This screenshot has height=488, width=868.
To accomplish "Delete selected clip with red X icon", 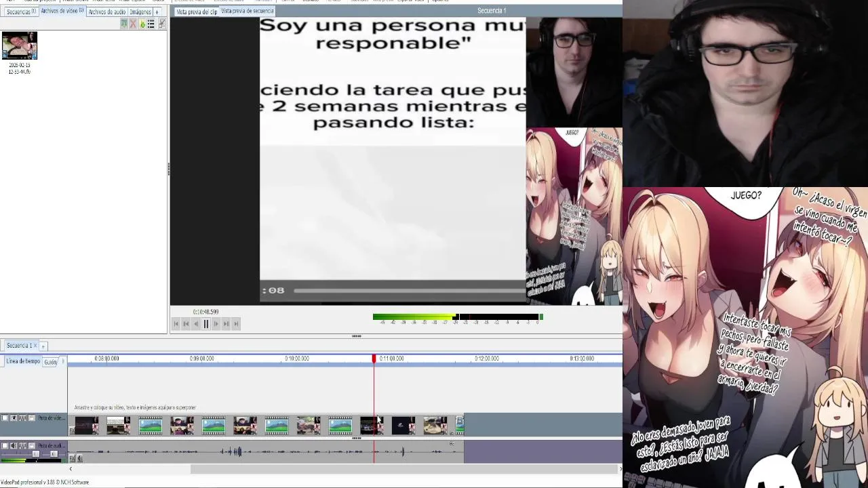I will point(133,24).
